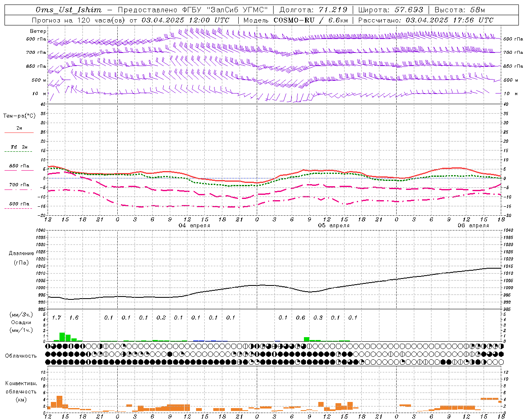Click the Осадки precipitation label
The width and height of the screenshot is (525, 420).
tap(21, 322)
